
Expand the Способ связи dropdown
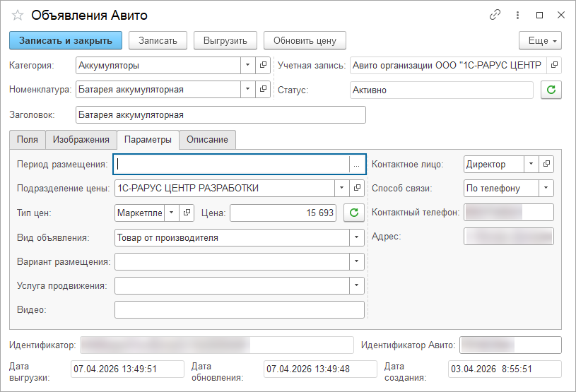point(546,188)
